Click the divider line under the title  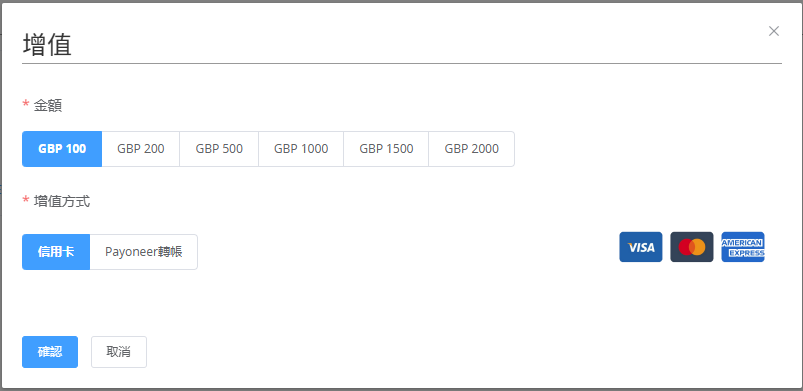[x=402, y=64]
